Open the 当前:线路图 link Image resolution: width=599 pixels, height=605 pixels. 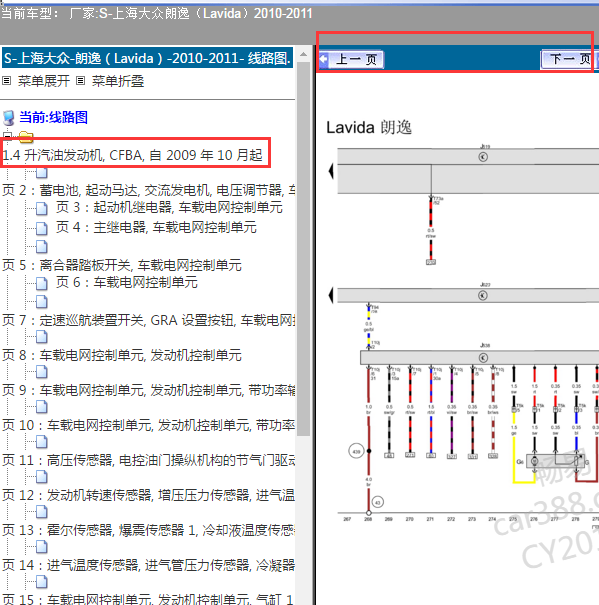(53, 117)
